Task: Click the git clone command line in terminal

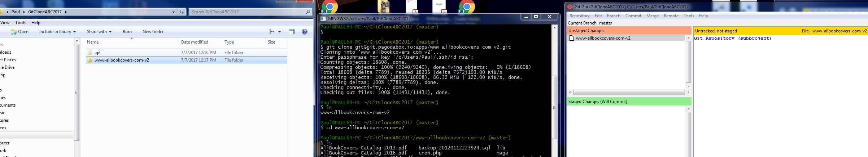Action: click(415, 47)
